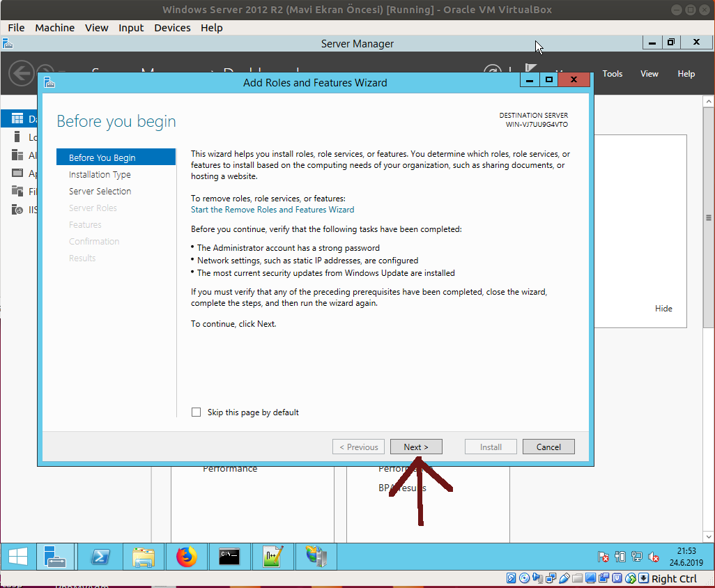Start the Remove Roles and Features Wizard
The height and width of the screenshot is (588, 715).
click(272, 210)
